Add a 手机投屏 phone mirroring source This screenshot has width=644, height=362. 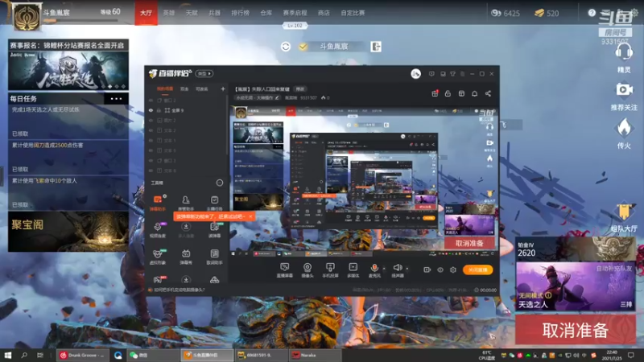tap(330, 270)
